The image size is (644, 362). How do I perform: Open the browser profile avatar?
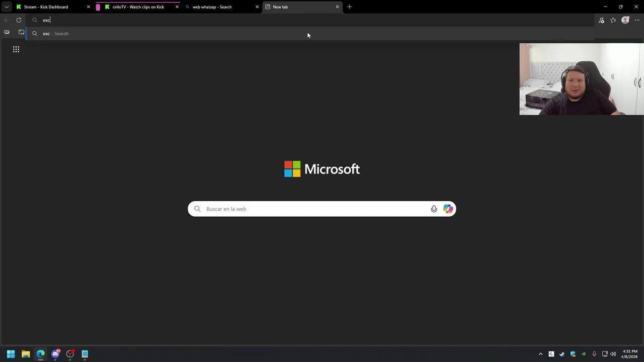(x=625, y=20)
